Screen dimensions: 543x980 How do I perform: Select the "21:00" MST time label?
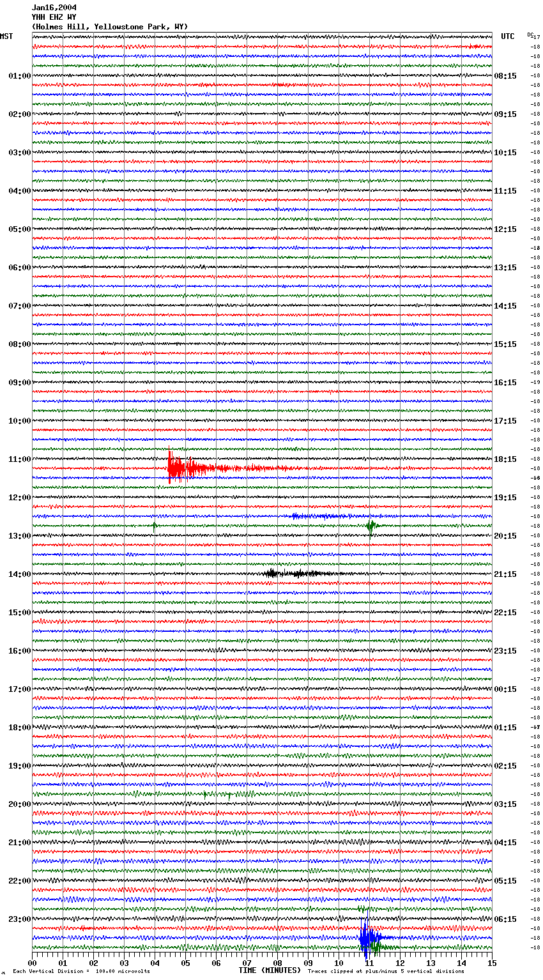click(x=20, y=843)
